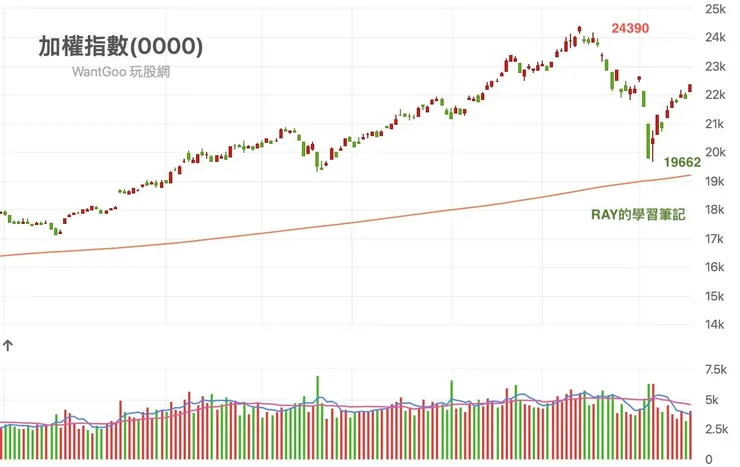Click the last red candlestick on the chart
This screenshot has height=467, width=740.
click(x=690, y=90)
